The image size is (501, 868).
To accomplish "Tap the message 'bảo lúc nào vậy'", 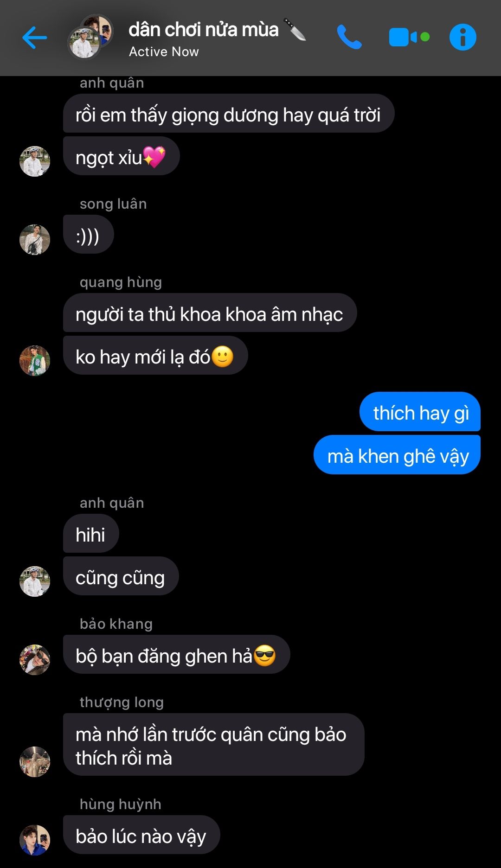I will coord(141,835).
